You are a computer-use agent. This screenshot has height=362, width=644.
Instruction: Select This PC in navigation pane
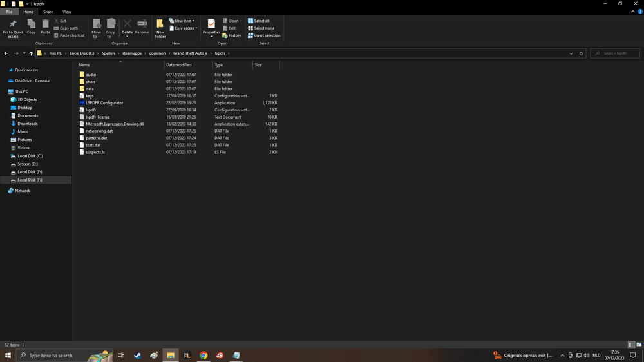tap(21, 91)
